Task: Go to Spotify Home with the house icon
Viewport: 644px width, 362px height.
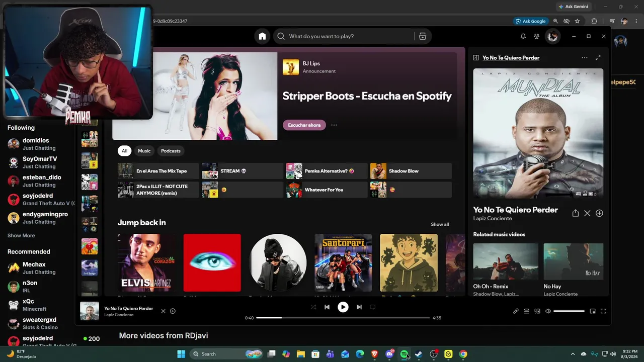Action: pyautogui.click(x=262, y=36)
